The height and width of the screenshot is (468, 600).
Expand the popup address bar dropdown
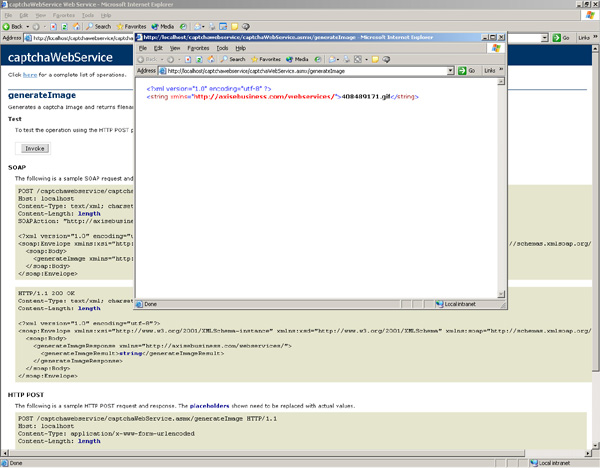click(450, 71)
